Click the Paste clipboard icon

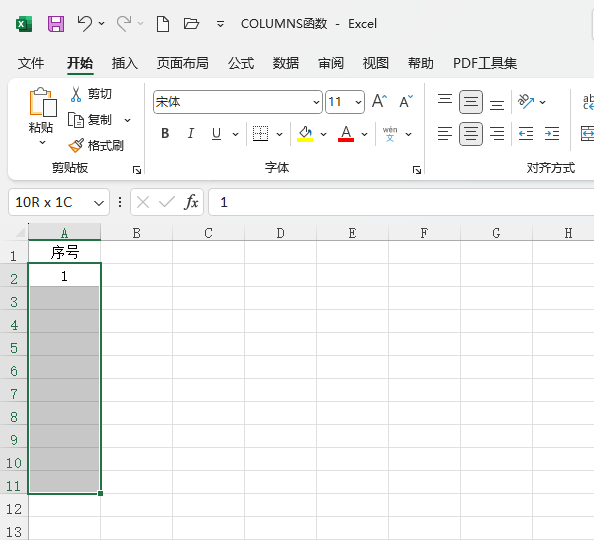pos(43,102)
